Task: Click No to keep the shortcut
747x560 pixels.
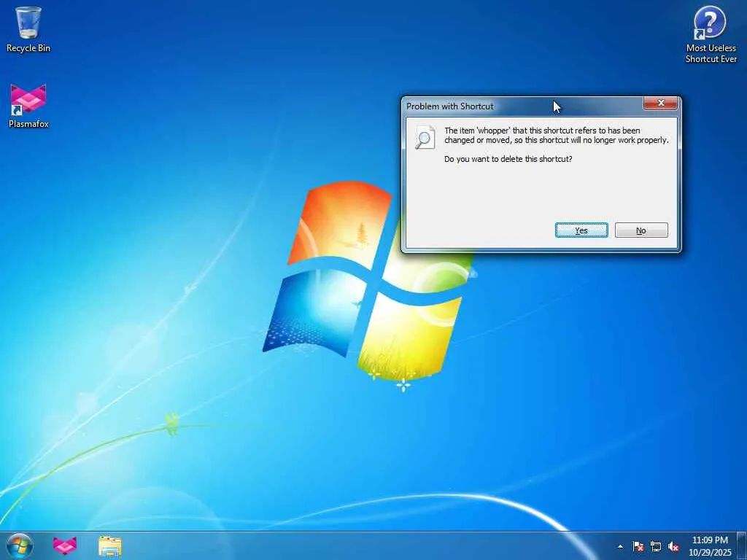Action: (641, 230)
